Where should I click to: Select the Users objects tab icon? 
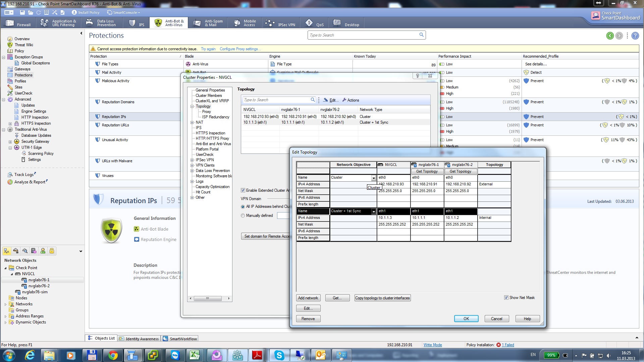point(43,251)
